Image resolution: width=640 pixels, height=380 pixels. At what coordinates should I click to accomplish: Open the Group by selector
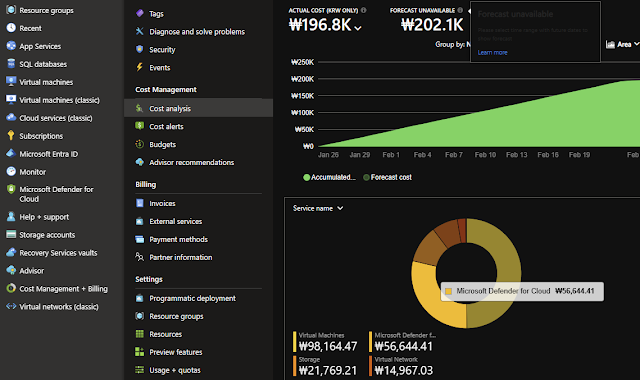click(x=453, y=44)
